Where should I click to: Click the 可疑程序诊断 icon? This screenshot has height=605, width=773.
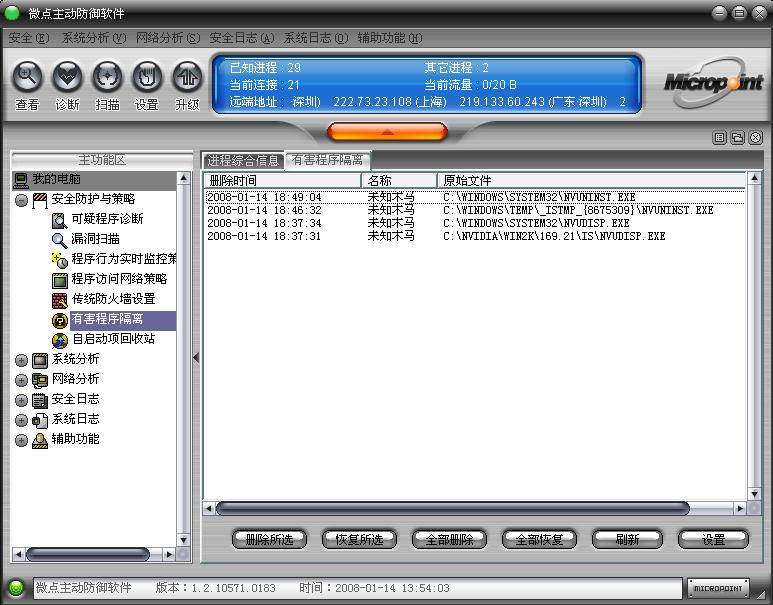[x=60, y=220]
